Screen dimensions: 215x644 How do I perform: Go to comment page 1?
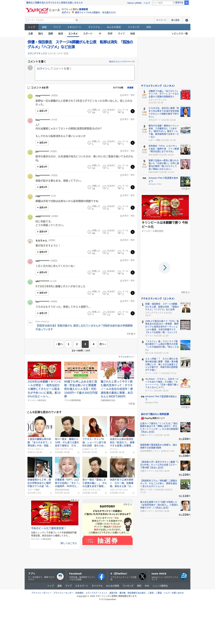(68, 344)
